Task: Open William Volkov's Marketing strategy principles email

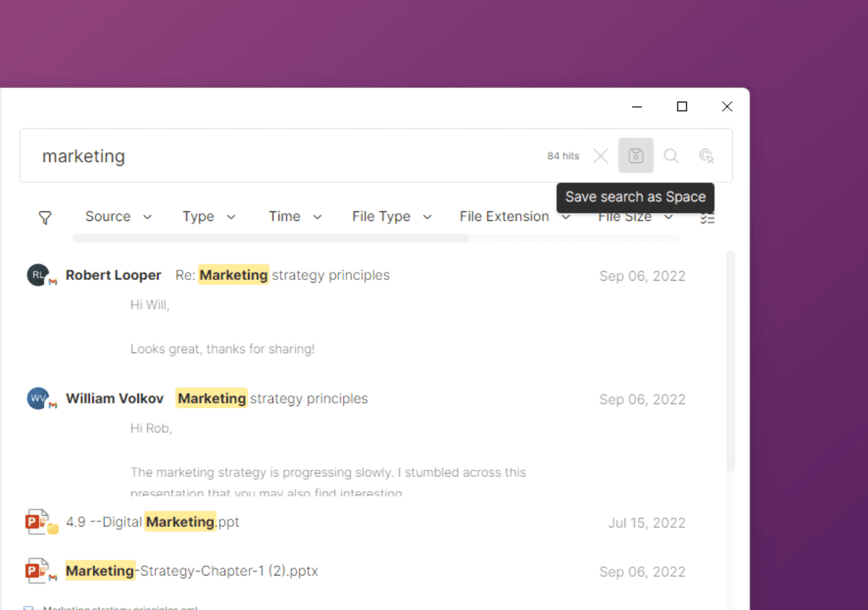Action: pyautogui.click(x=272, y=399)
